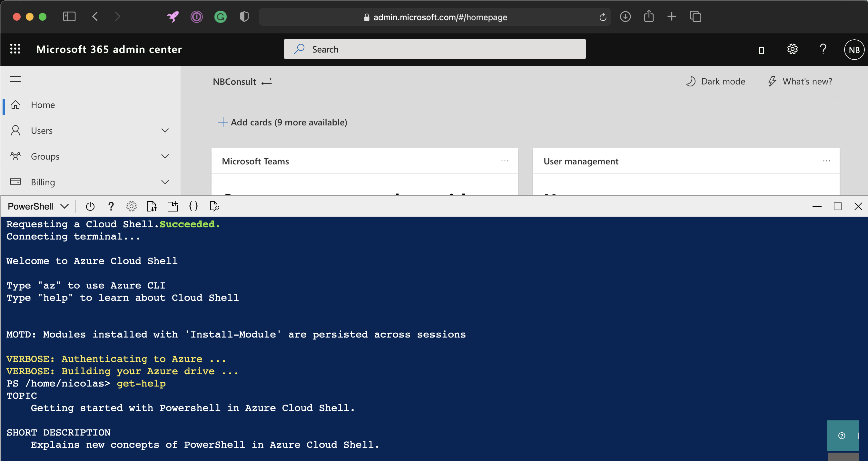868x461 pixels.
Task: Click the Microsoft 365 admin center title
Action: pyautogui.click(x=109, y=49)
